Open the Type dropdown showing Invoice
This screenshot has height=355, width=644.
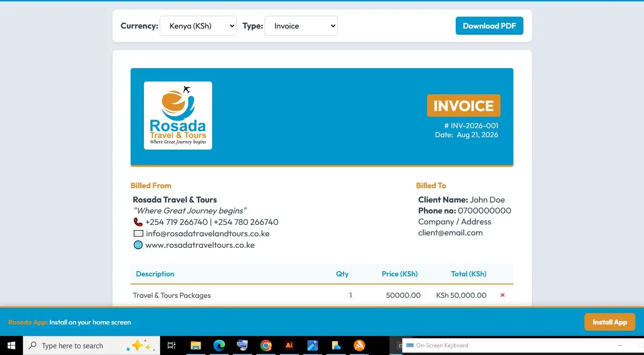tap(301, 26)
